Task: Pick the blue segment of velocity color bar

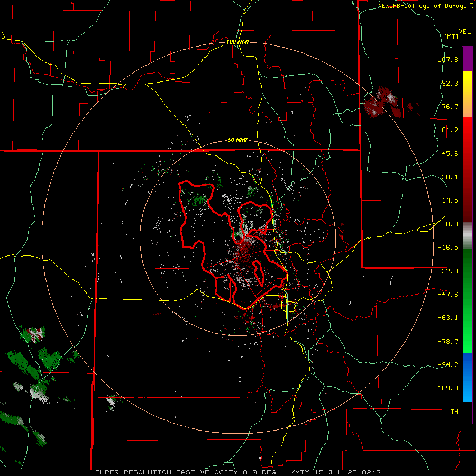Action: [x=467, y=377]
